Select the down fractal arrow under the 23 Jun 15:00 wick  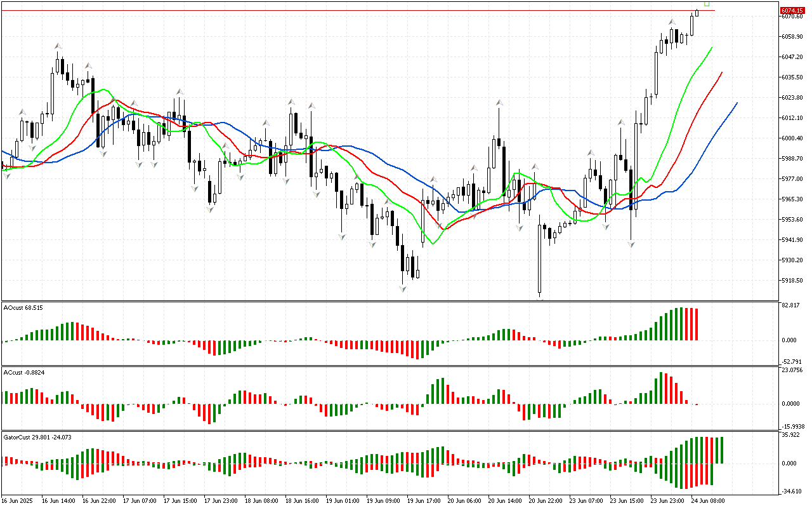631,244
